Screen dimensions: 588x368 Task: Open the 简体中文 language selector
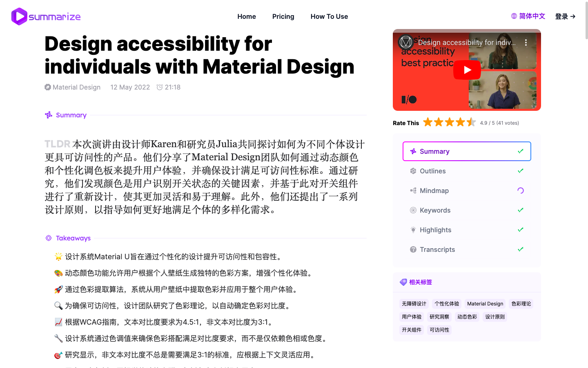[528, 16]
